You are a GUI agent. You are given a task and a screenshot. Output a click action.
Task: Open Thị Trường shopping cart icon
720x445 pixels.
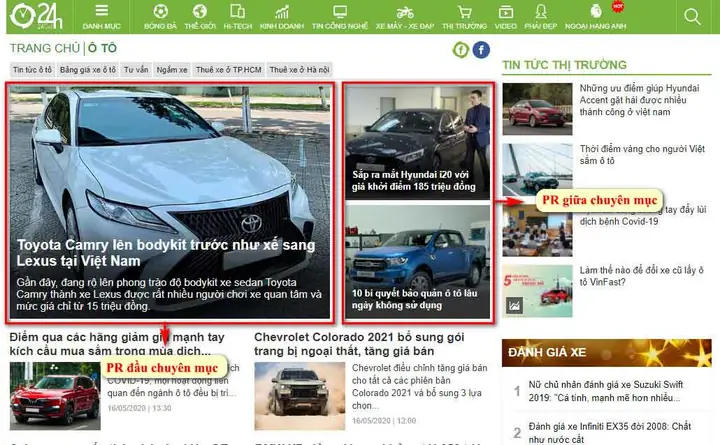pos(464,11)
